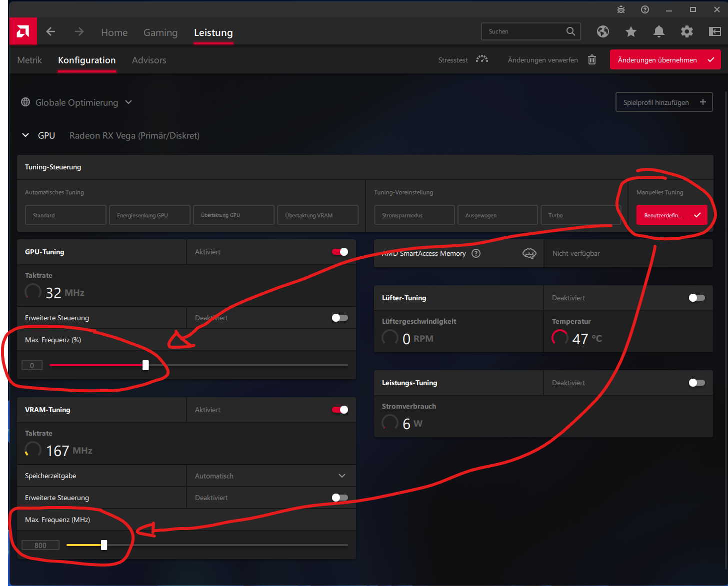Select Energiesenkung GPU tuning
This screenshot has width=728, height=586.
[x=150, y=215]
